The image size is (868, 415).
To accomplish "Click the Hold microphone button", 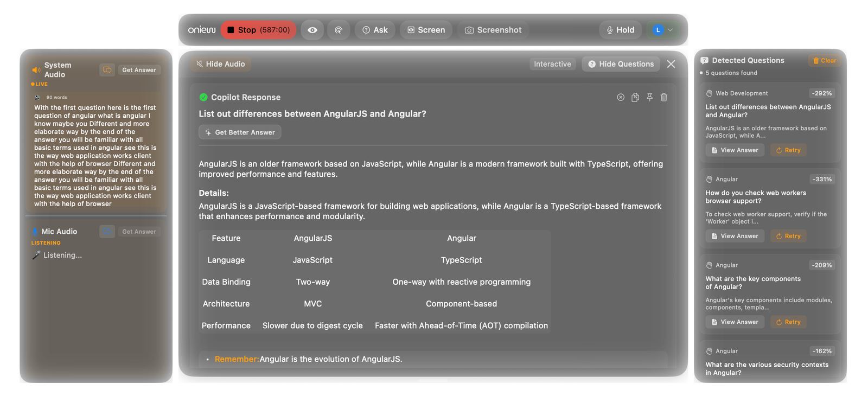I will point(620,30).
